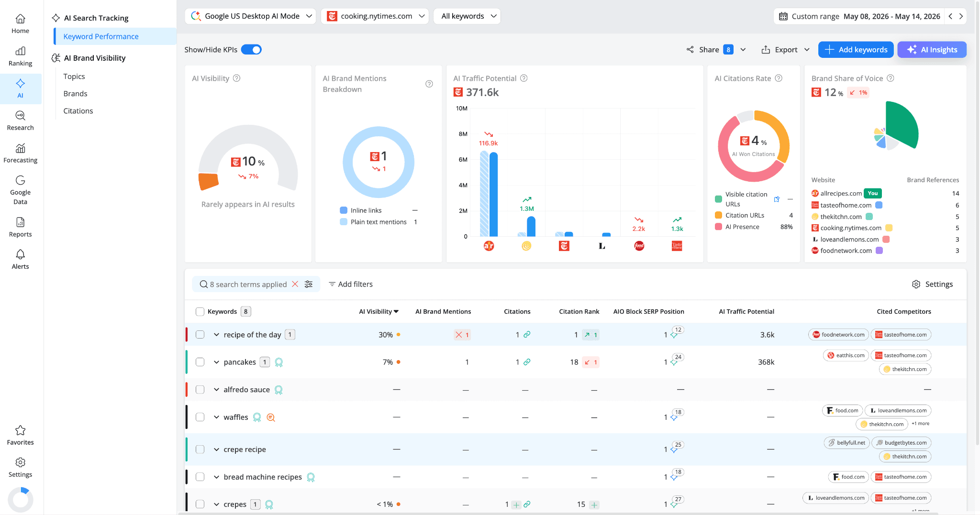Check the waffles row checkbox
Image resolution: width=980 pixels, height=515 pixels.
(200, 417)
